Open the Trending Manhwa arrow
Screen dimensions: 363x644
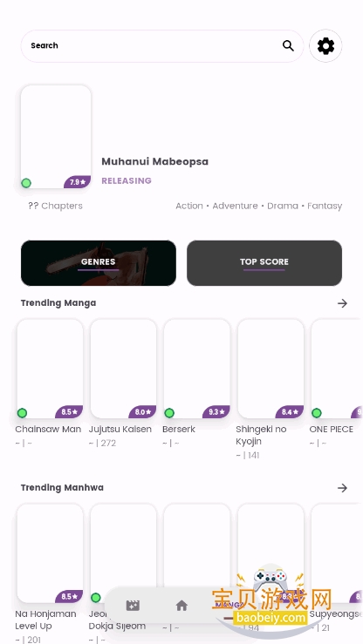(x=342, y=488)
